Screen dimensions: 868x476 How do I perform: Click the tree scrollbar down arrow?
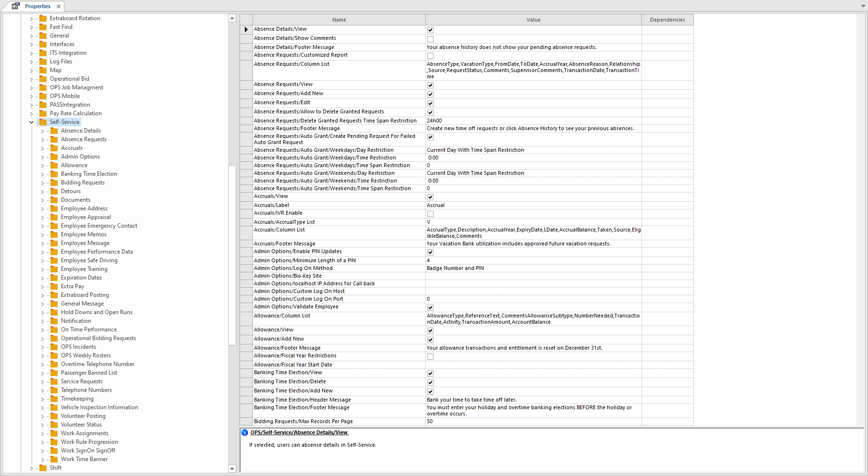[232, 469]
